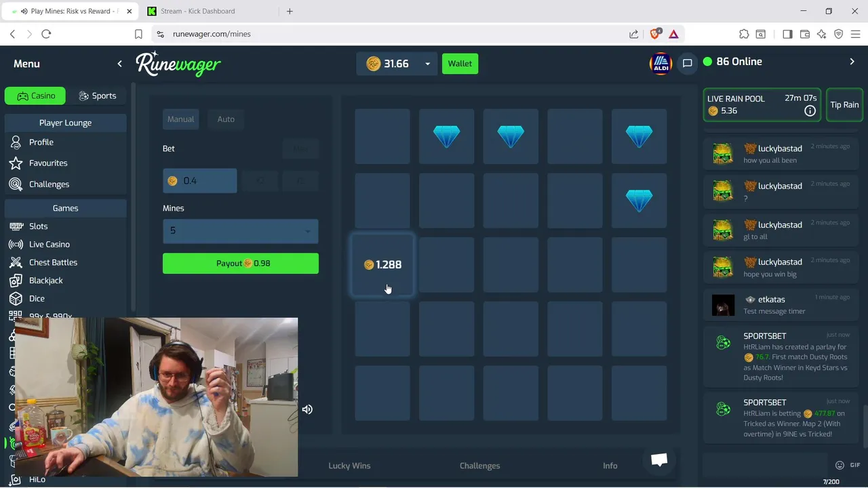868x488 pixels.
Task: Open the Brave VPN shield icon
Action: [x=839, y=34]
